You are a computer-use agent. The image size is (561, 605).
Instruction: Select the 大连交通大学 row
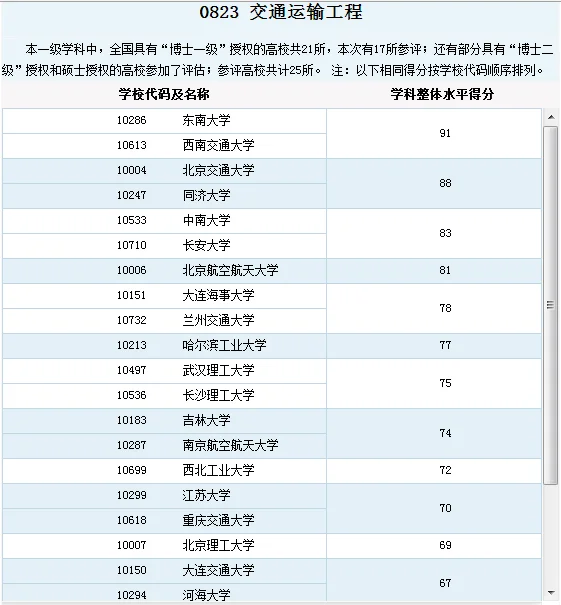(164, 571)
